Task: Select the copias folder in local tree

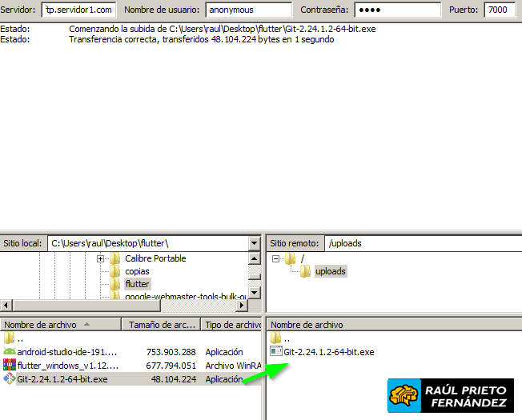Action: tap(137, 271)
